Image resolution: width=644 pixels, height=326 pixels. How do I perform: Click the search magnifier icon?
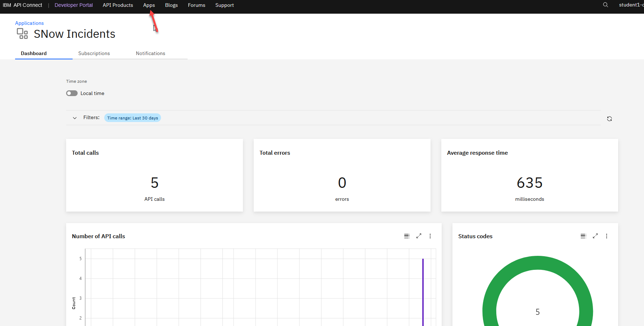click(606, 5)
